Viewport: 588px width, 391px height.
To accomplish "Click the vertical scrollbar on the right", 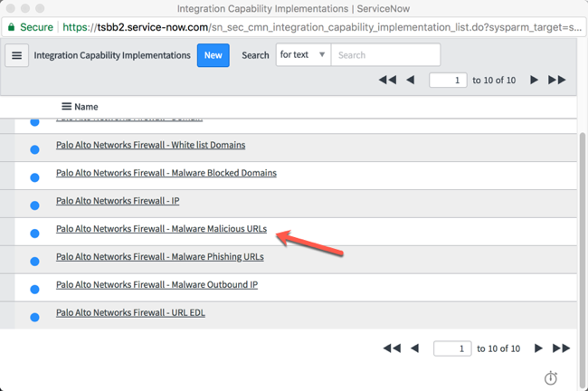I will 583,261.
